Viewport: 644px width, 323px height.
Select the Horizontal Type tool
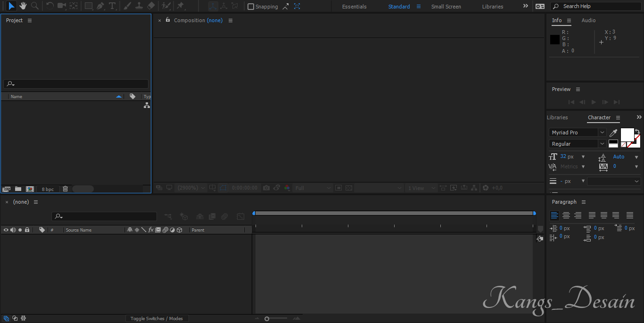(x=112, y=6)
